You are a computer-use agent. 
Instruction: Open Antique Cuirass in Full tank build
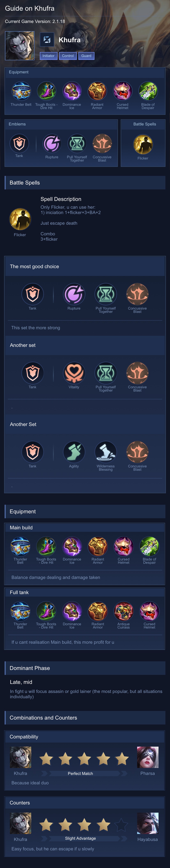click(x=123, y=611)
